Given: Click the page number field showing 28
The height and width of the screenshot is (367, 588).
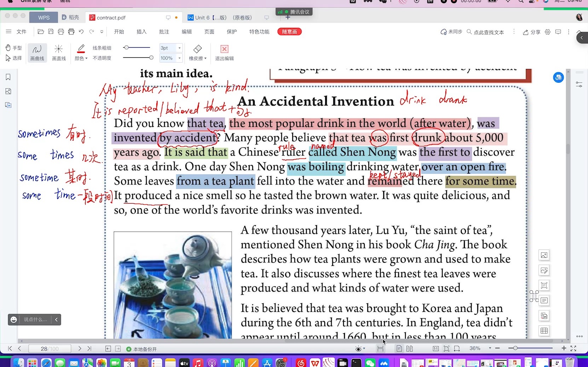Looking at the screenshot, I should point(49,349).
